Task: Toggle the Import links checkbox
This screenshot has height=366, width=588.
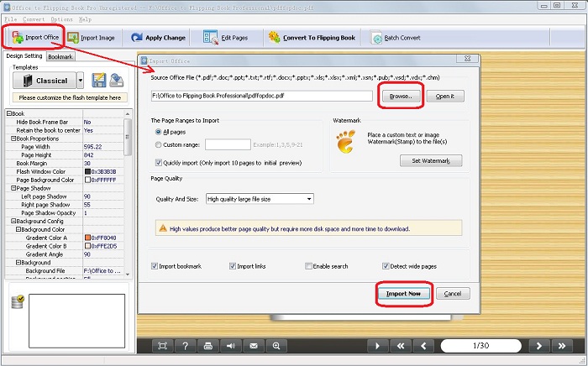Action: click(233, 266)
